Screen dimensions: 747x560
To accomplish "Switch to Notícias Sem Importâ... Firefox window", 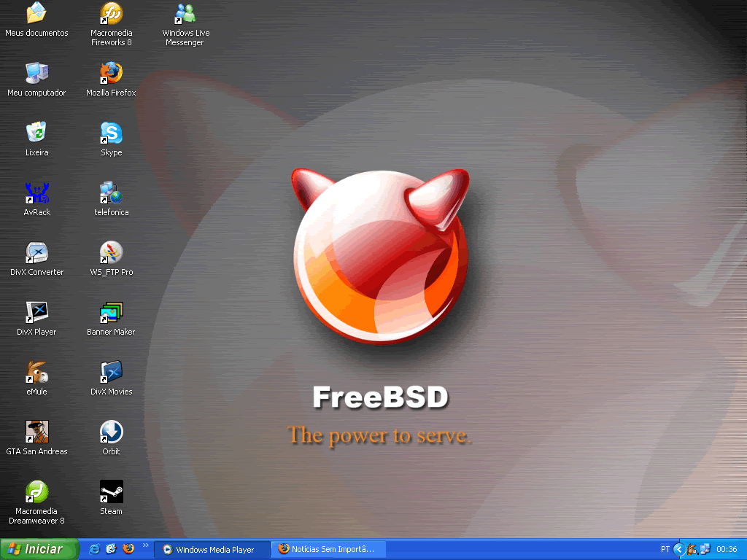I will 328,550.
